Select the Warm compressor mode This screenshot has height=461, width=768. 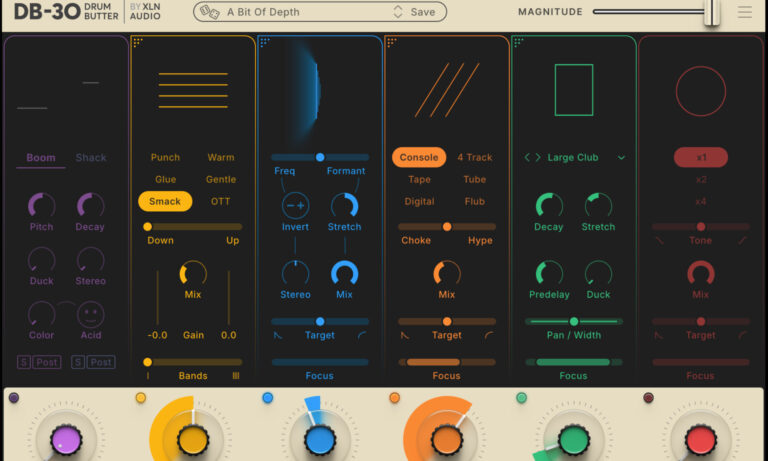221,157
